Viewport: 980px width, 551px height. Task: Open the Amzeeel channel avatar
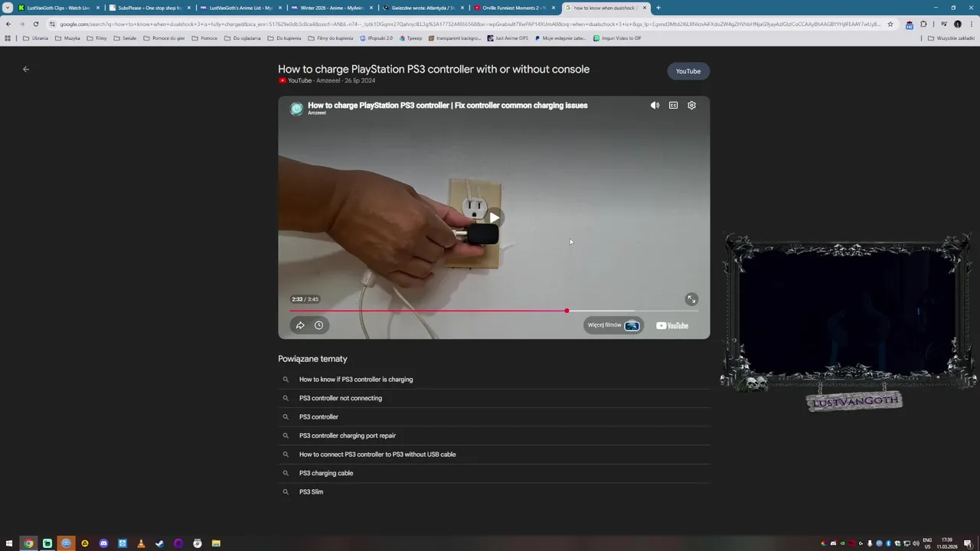[296, 109]
